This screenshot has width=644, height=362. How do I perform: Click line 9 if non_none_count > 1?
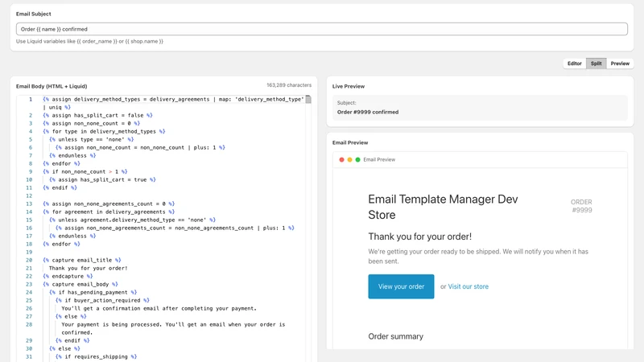(85, 171)
